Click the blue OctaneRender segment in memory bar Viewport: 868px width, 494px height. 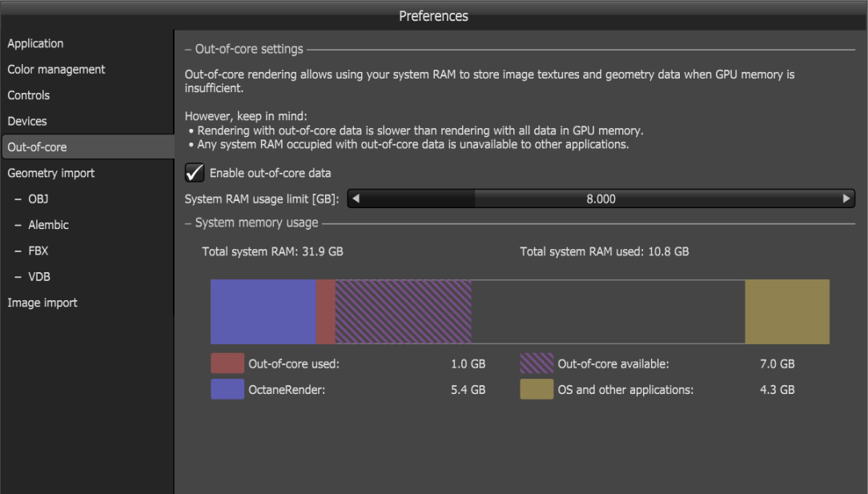[x=263, y=312]
